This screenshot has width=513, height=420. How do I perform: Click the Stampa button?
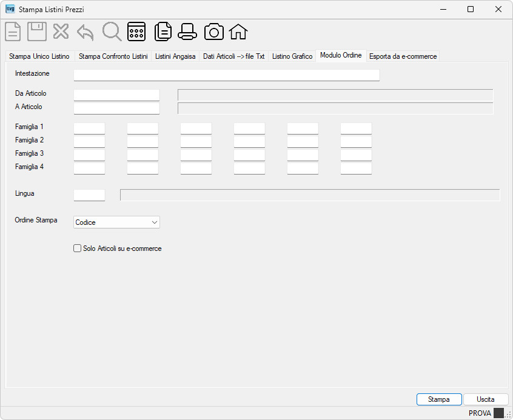(439, 399)
